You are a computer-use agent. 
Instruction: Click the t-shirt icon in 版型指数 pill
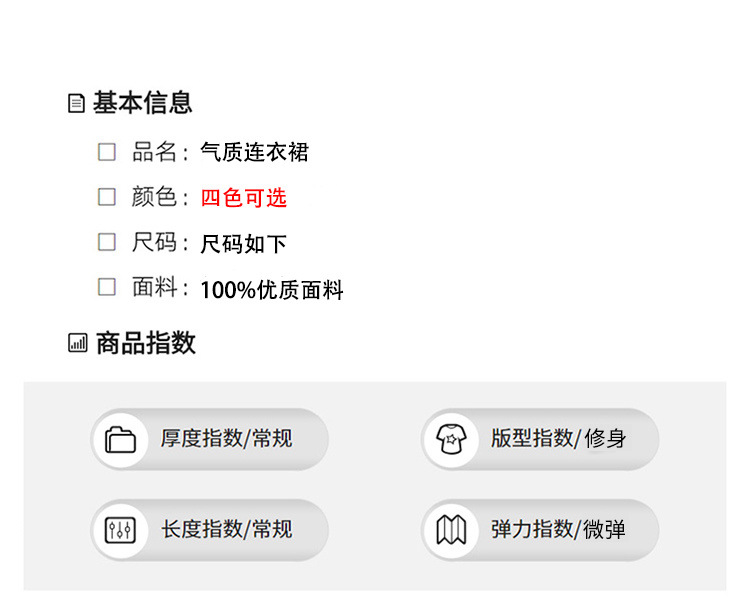[451, 439]
